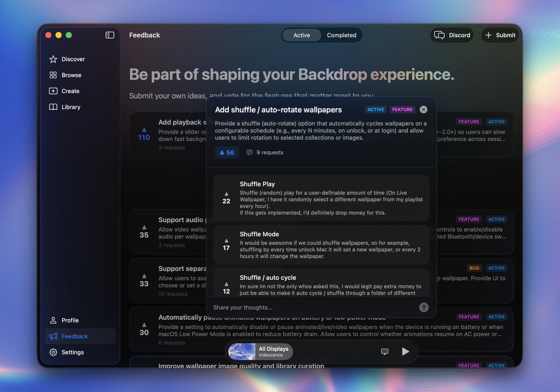Screen dimensions: 560x392
Task: Click the Iridescence wallpaper thumbnail
Action: coord(242,351)
